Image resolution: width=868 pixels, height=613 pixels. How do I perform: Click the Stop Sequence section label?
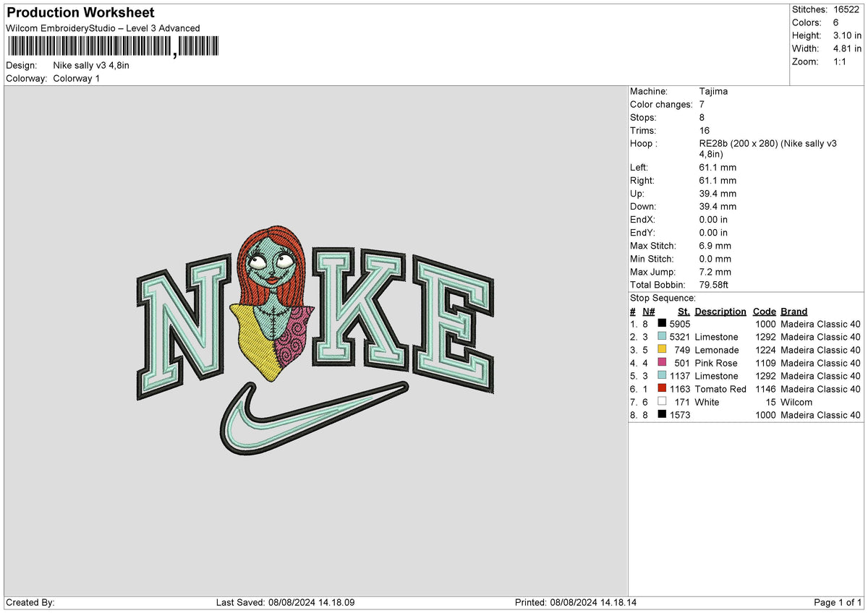(x=661, y=298)
